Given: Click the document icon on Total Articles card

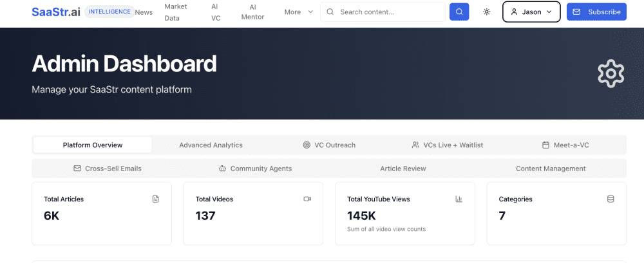Looking at the screenshot, I should point(156,199).
